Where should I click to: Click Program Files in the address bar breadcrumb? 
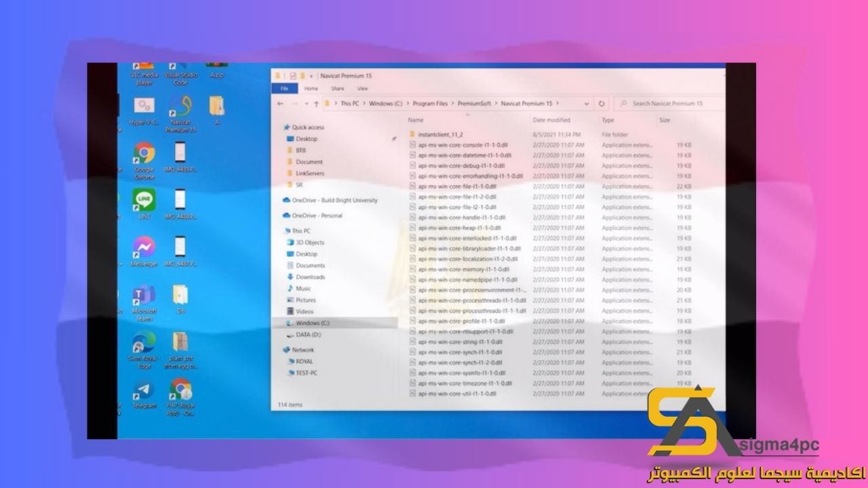click(x=430, y=104)
